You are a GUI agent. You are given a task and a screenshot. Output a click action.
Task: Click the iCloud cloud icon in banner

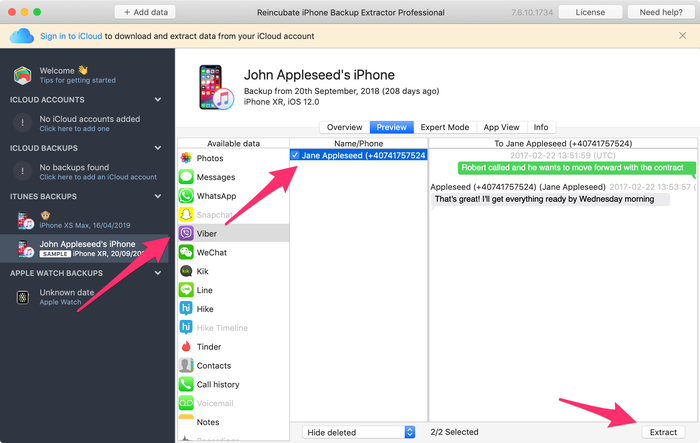pyautogui.click(x=22, y=36)
